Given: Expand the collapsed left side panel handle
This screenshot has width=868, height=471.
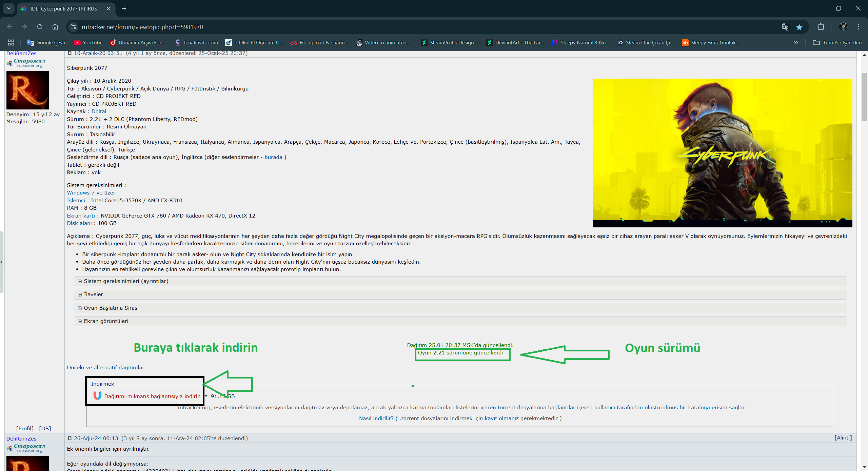Looking at the screenshot, I should pos(2,262).
